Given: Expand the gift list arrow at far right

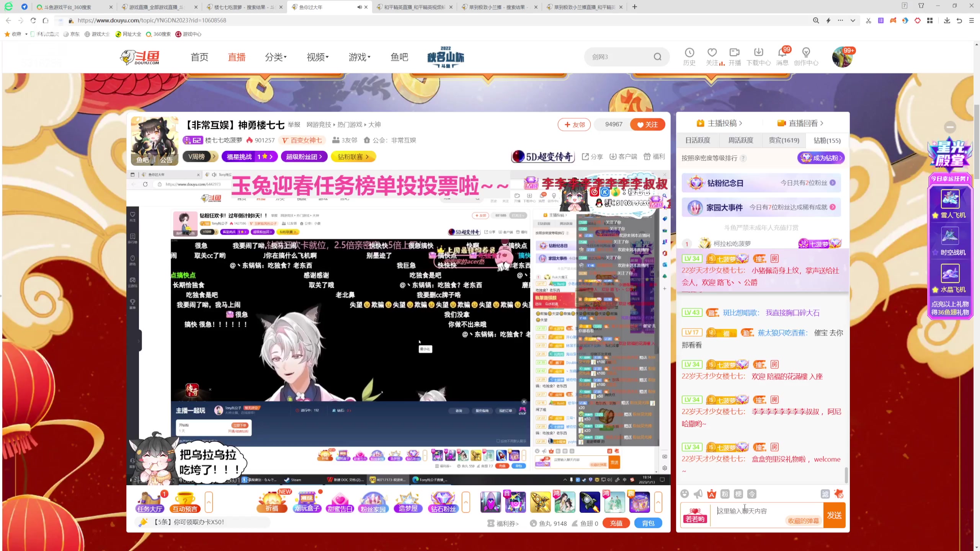Looking at the screenshot, I should [x=658, y=502].
